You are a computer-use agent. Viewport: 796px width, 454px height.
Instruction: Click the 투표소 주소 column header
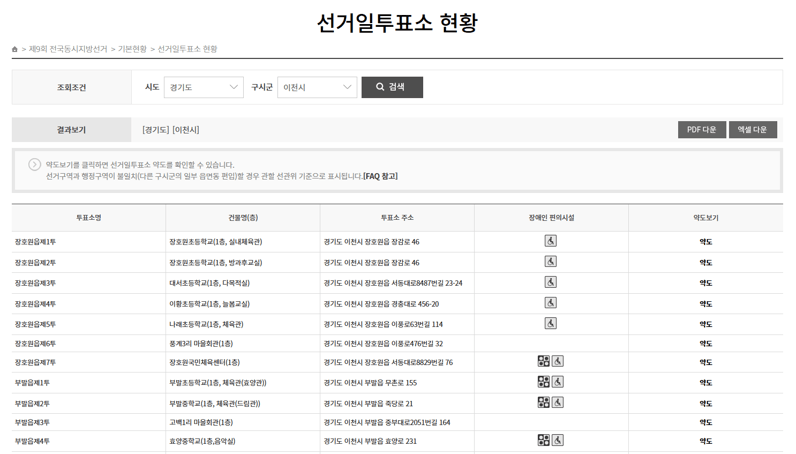397,218
